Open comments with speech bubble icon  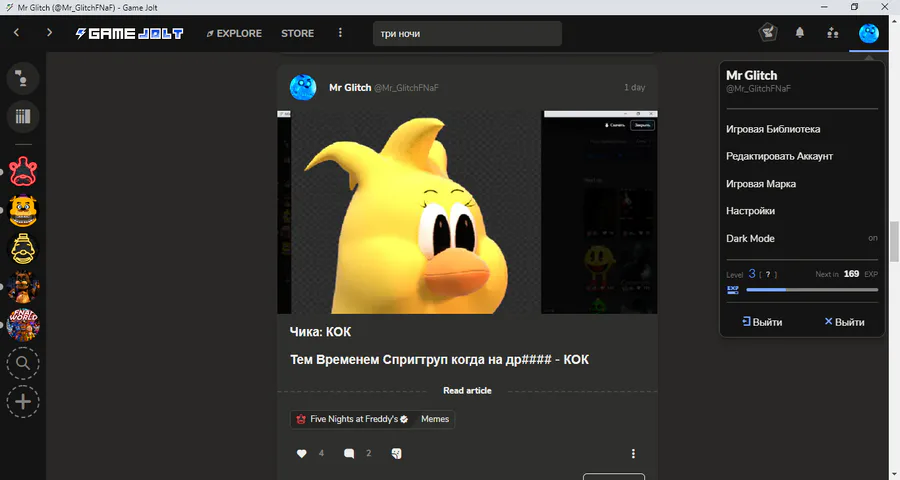coord(348,454)
